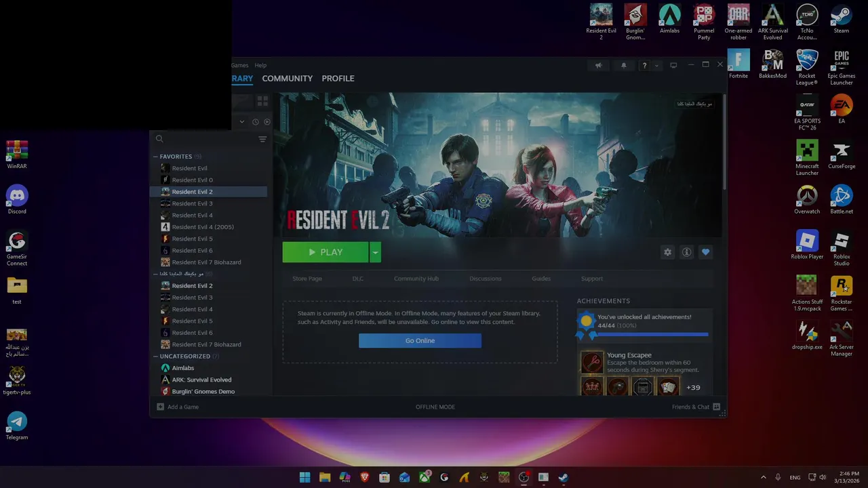868x488 pixels.
Task: Open Rocket League desktop icon
Action: tap(807, 67)
